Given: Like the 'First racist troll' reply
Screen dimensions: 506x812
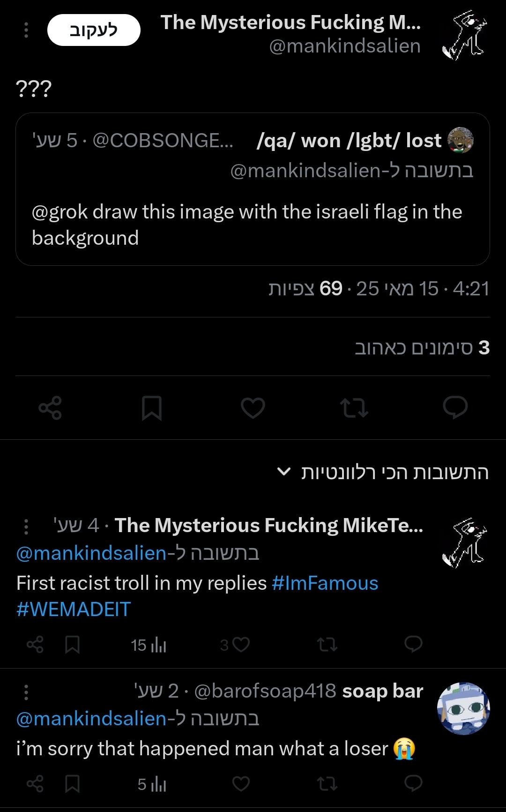Looking at the screenshot, I should (x=241, y=645).
